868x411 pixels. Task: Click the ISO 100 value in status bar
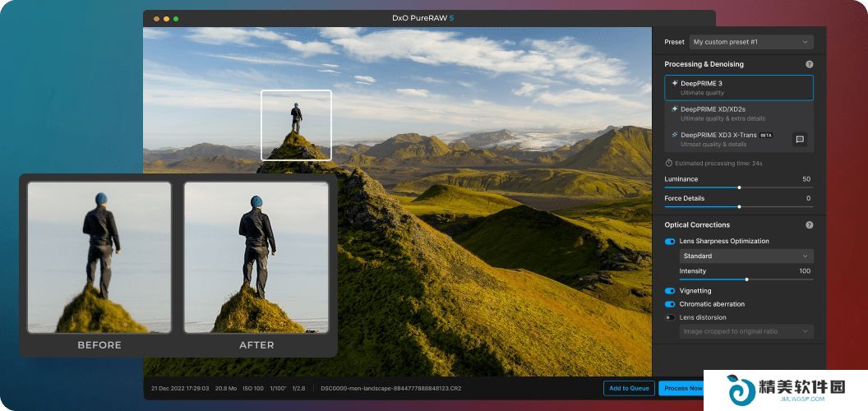(253, 388)
